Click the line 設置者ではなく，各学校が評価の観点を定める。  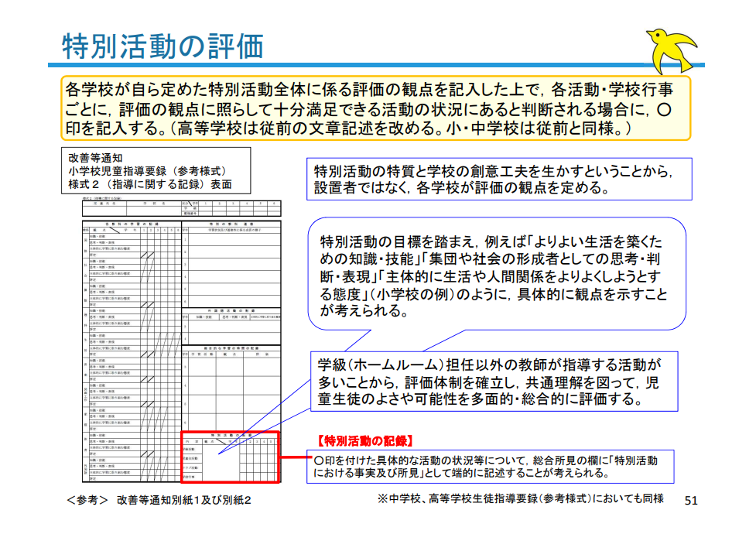point(462,187)
